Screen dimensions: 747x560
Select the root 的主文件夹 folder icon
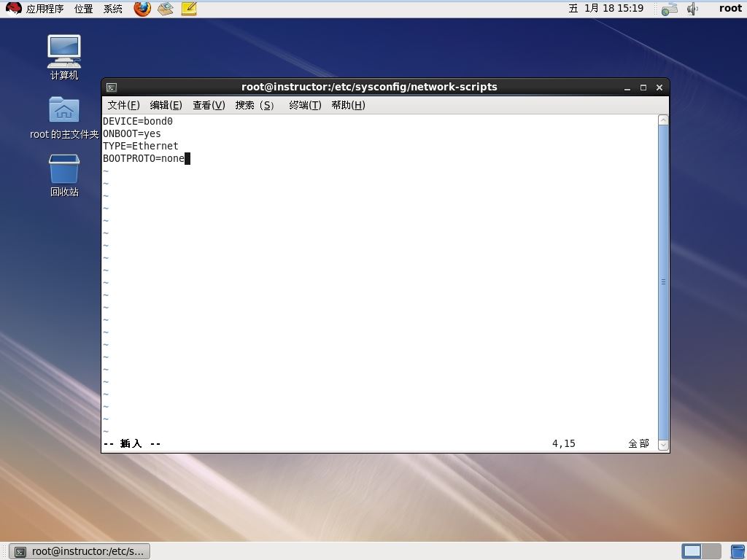(64, 118)
